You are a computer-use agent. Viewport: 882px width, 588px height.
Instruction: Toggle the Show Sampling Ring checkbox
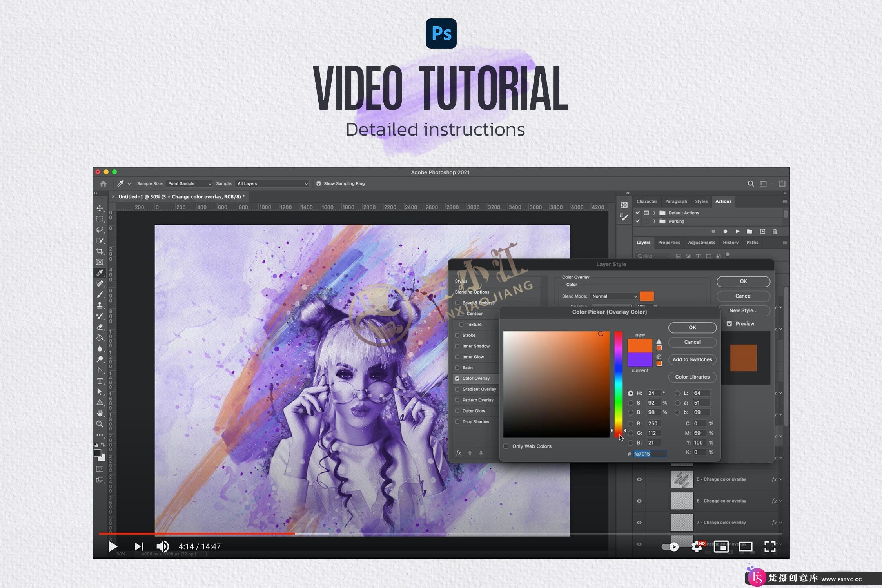click(319, 183)
